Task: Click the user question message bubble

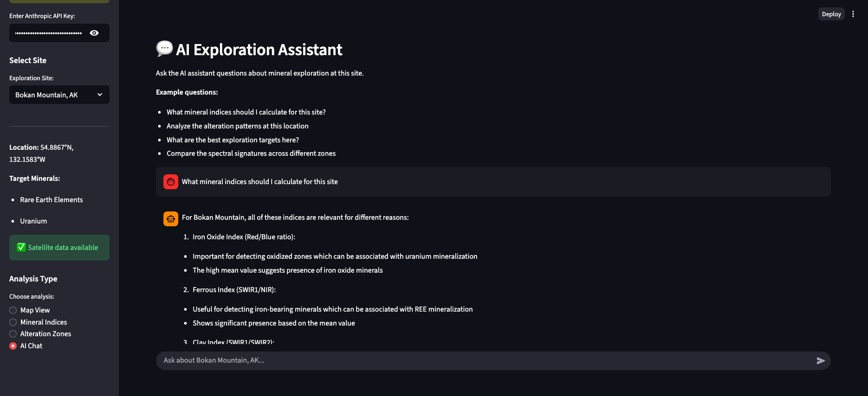Action: (493, 182)
